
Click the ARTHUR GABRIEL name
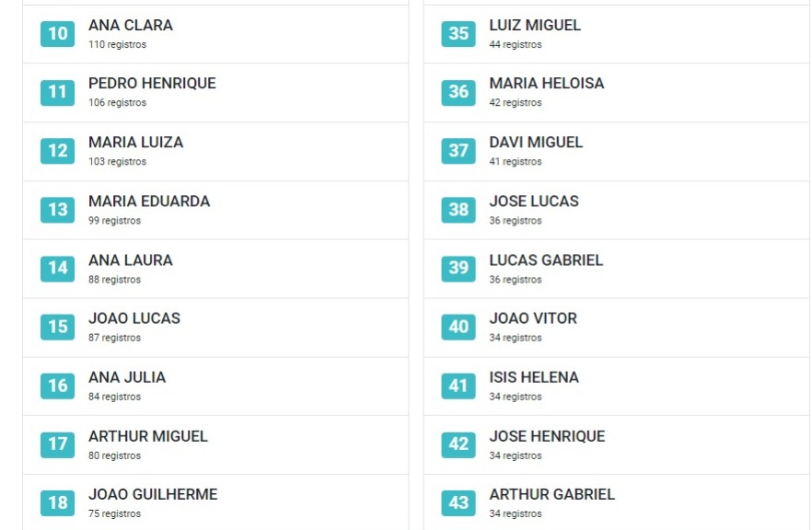551,495
